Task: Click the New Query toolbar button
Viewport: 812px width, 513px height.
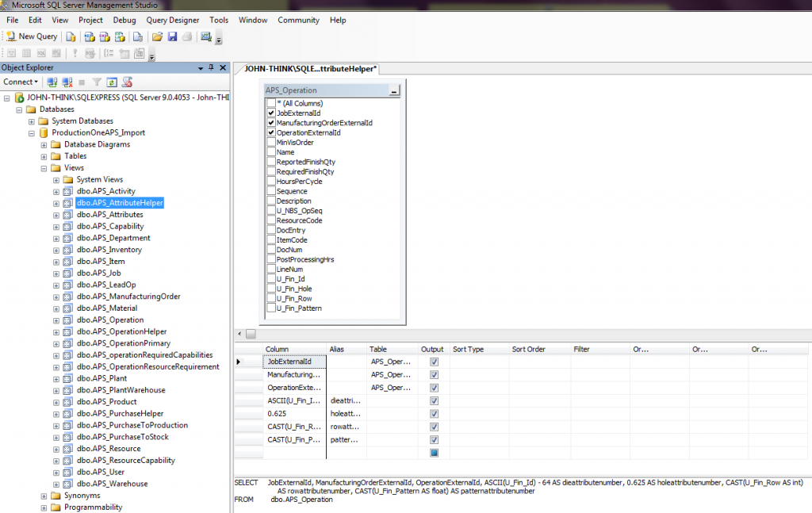Action: [32, 36]
